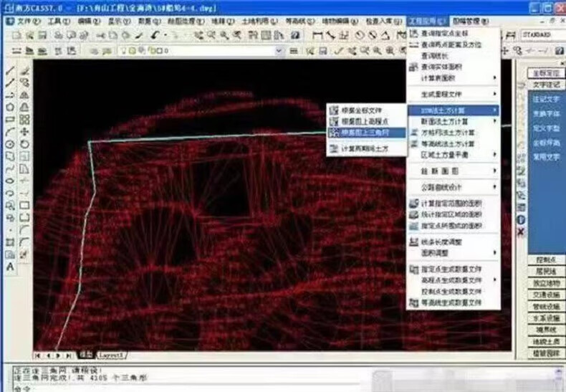566x392 pixels.
Task: Choose the Move tool in modify toolbar
Action: pyautogui.click(x=24, y=132)
